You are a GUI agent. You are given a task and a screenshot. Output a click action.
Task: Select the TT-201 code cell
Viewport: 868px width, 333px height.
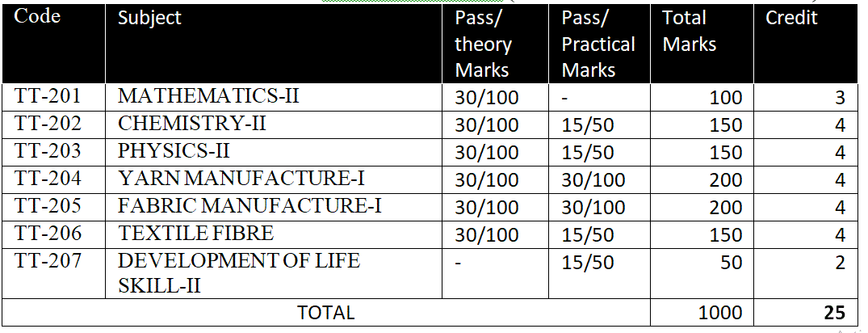(x=53, y=97)
